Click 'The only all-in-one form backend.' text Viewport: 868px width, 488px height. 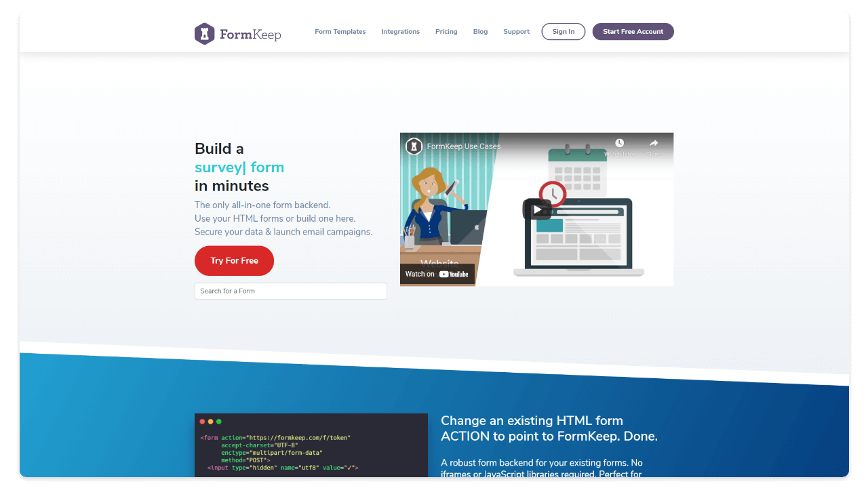pos(262,205)
